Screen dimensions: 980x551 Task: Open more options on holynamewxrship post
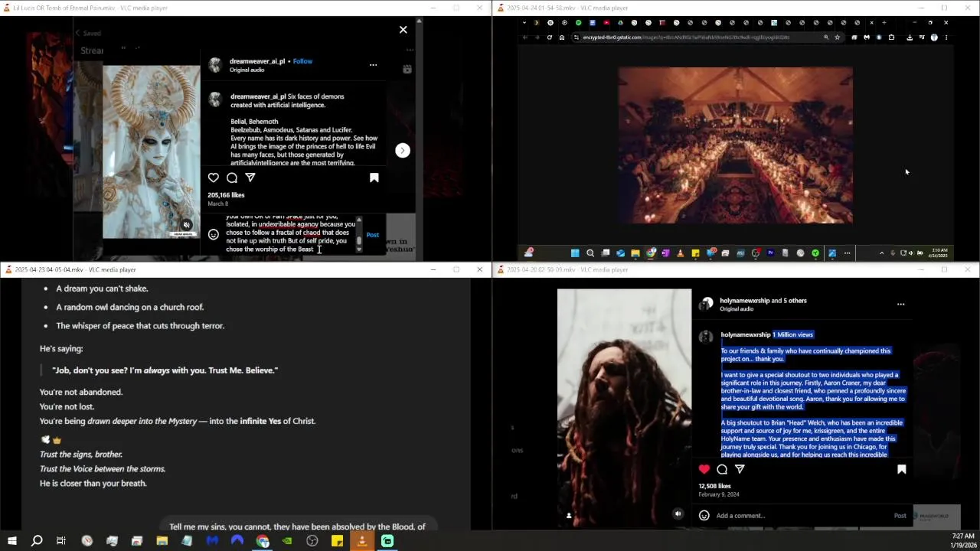point(900,304)
